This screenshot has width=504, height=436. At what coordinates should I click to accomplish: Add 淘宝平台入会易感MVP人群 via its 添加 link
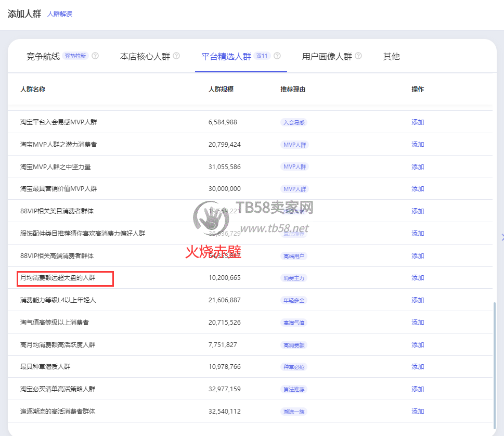click(418, 122)
